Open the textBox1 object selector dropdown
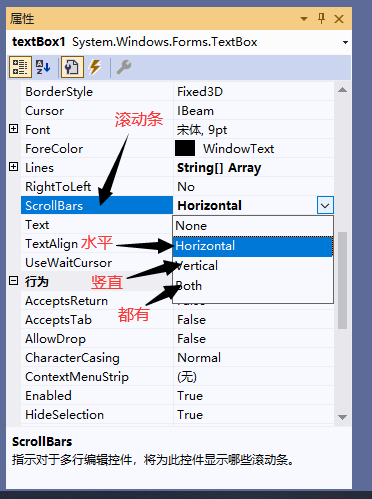 (345, 42)
